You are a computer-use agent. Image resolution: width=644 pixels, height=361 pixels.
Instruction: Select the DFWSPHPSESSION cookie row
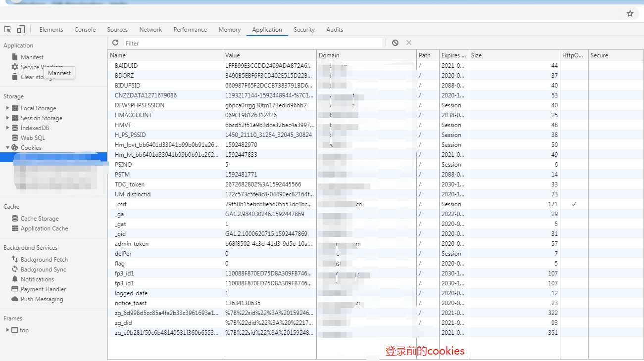(x=376, y=105)
